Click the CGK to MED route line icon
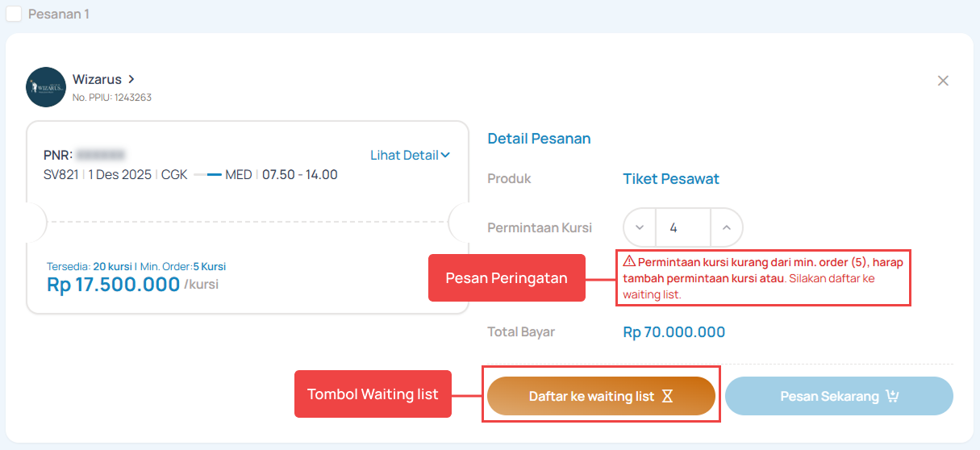This screenshot has height=450, width=980. coord(207,174)
